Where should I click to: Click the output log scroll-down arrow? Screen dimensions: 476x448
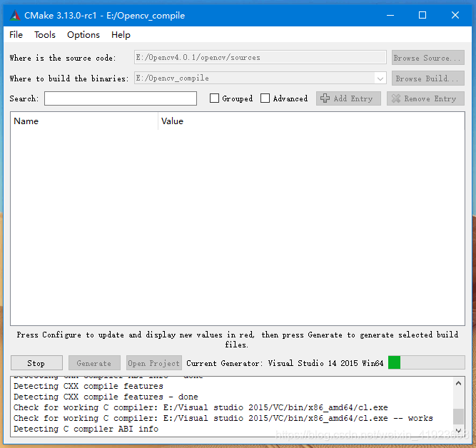point(458,430)
